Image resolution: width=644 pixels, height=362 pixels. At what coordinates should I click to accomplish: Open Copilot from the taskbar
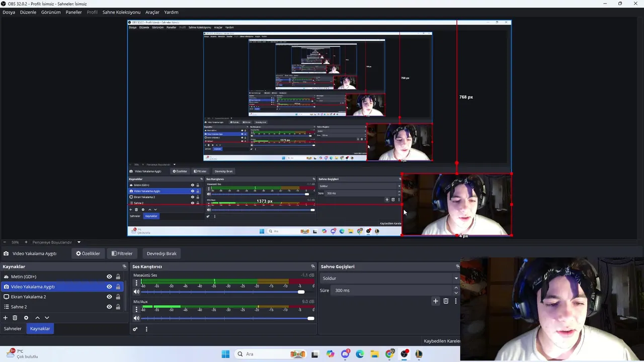coord(330,354)
